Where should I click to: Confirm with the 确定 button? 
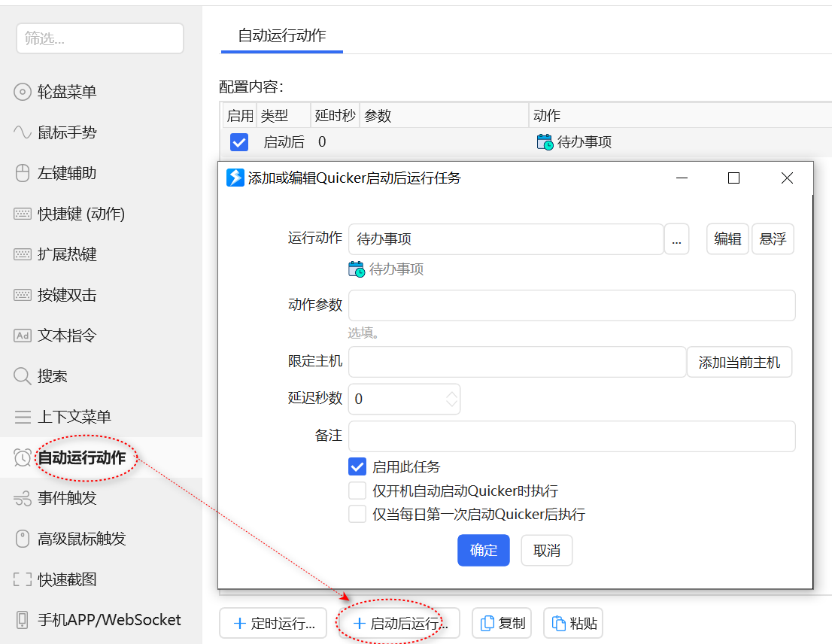click(484, 550)
